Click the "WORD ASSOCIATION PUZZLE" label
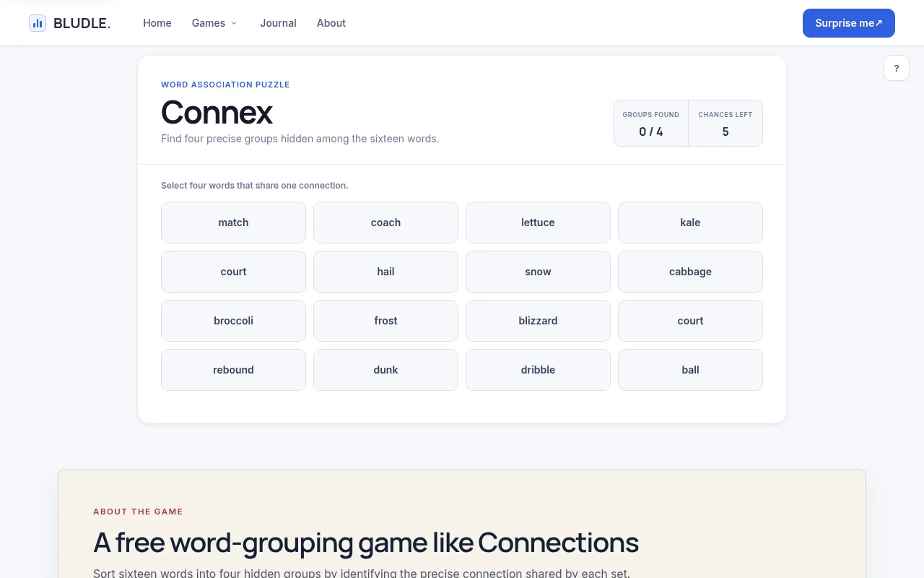Viewport: 924px width, 578px height. 225,85
